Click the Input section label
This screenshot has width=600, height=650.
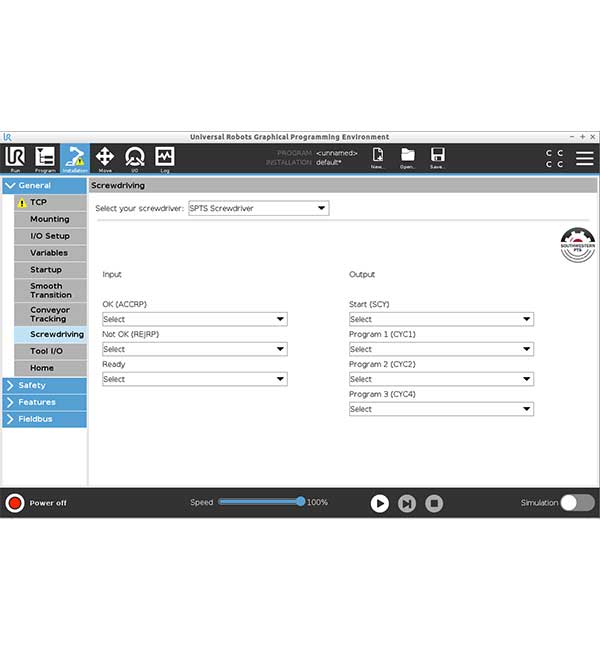coord(112,274)
